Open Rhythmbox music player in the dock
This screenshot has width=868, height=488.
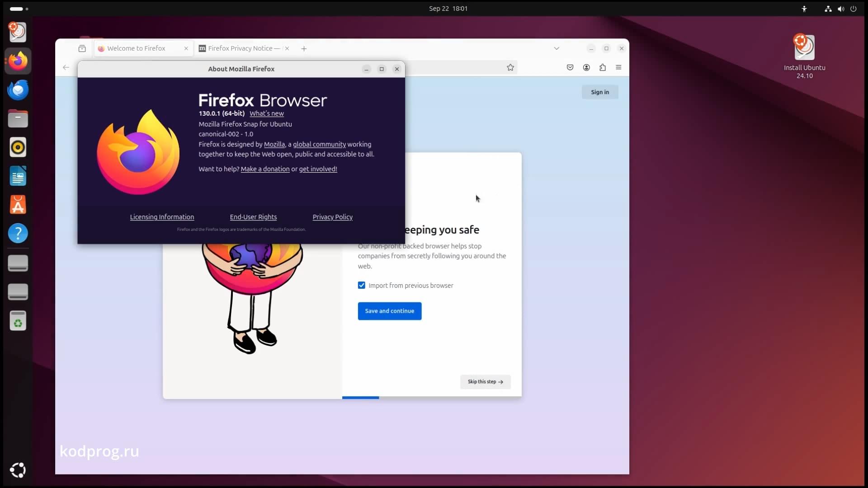18,147
